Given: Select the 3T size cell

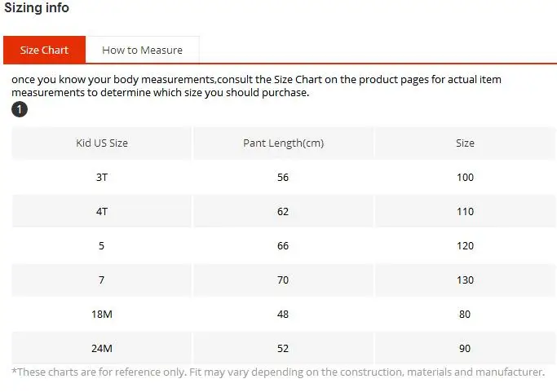Looking at the screenshot, I should coord(102,177).
